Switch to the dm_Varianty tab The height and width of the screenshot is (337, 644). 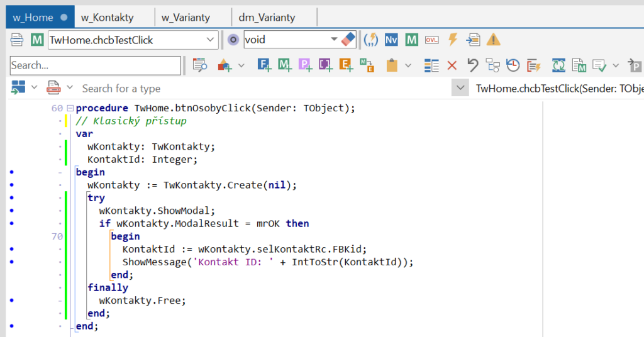(267, 18)
